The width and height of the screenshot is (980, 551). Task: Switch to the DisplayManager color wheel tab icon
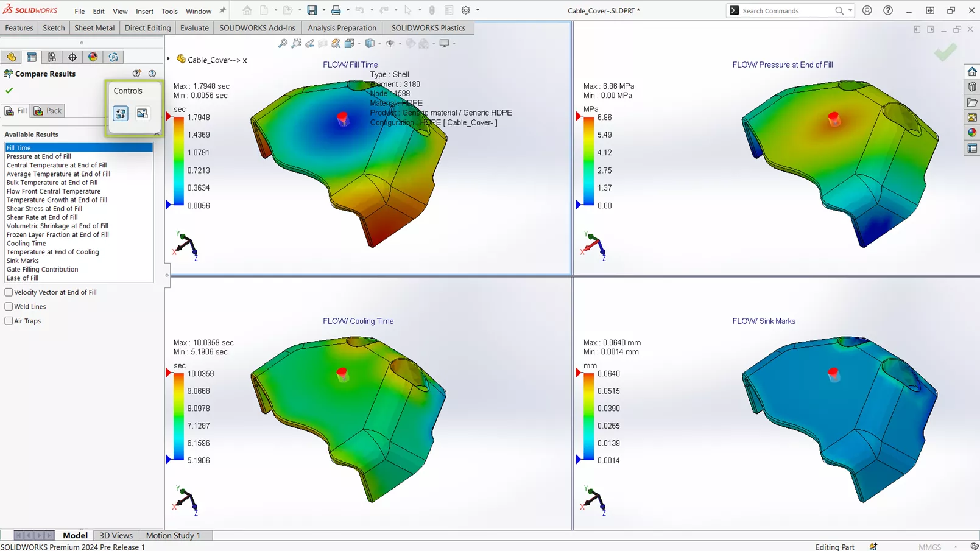tap(93, 57)
